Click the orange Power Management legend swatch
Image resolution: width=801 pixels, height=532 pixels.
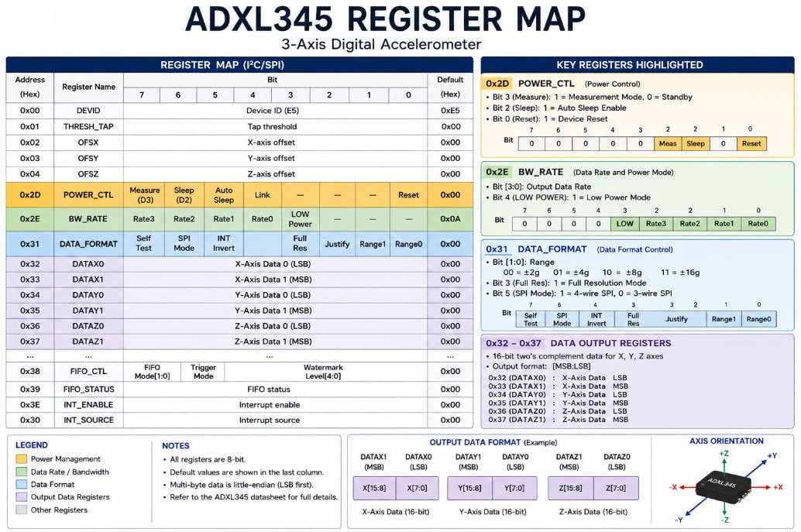(x=21, y=458)
